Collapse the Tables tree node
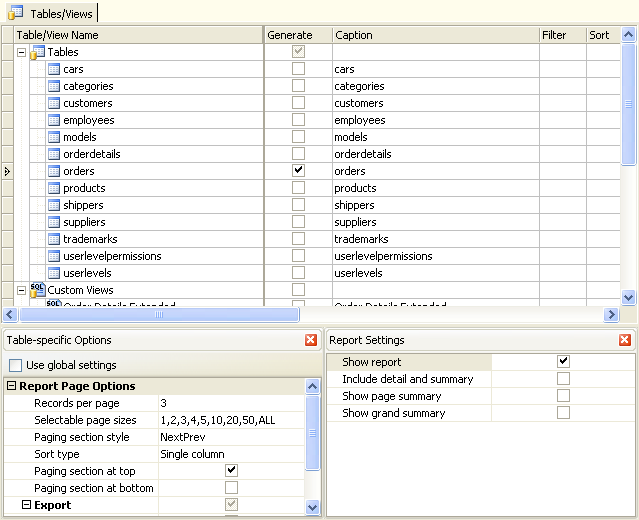Image resolution: width=639 pixels, height=520 pixels. 22,53
